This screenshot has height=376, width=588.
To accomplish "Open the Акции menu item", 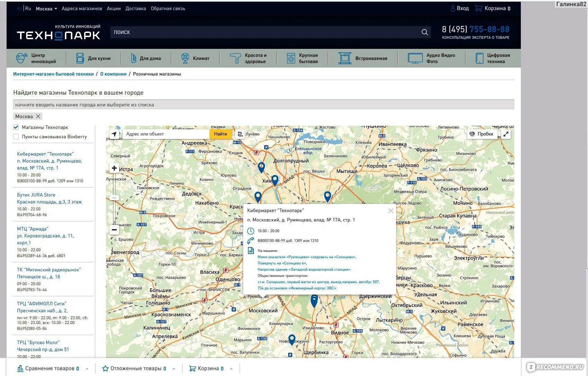I will (114, 9).
